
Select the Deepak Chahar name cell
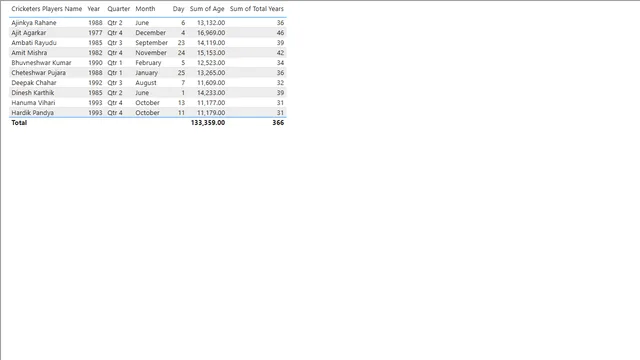[x=34, y=83]
